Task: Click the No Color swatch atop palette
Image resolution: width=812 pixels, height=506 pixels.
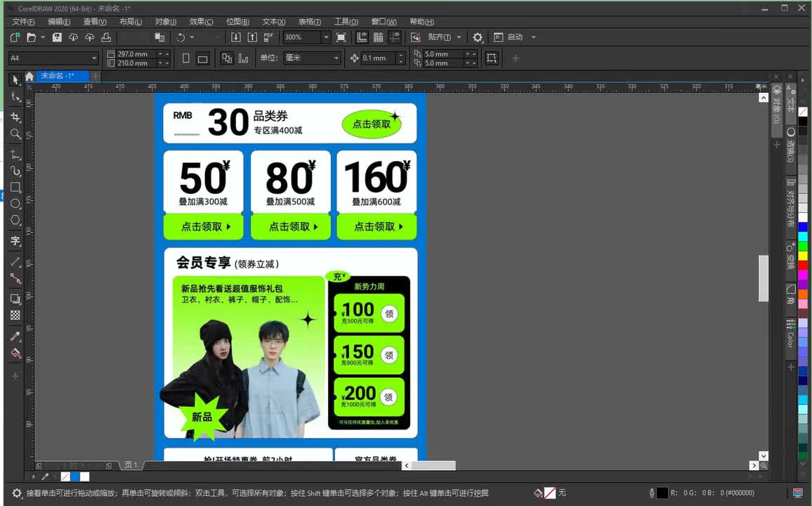Action: tap(803, 112)
